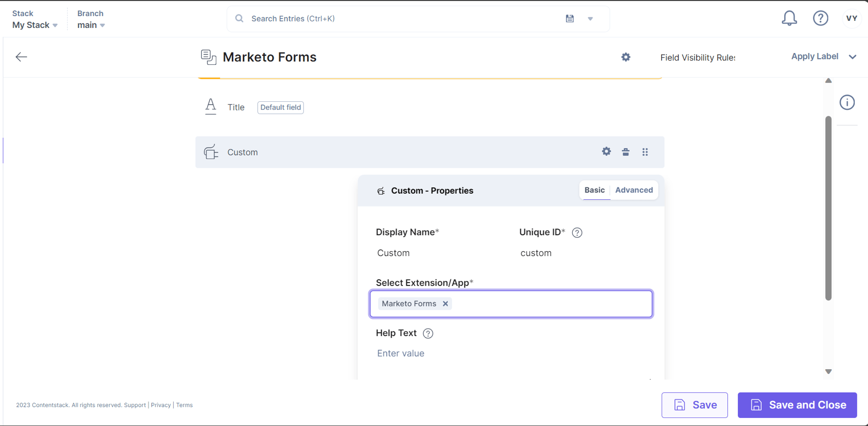Click the Marketo Forms page title
Viewport: 868px width, 426px height.
click(270, 57)
